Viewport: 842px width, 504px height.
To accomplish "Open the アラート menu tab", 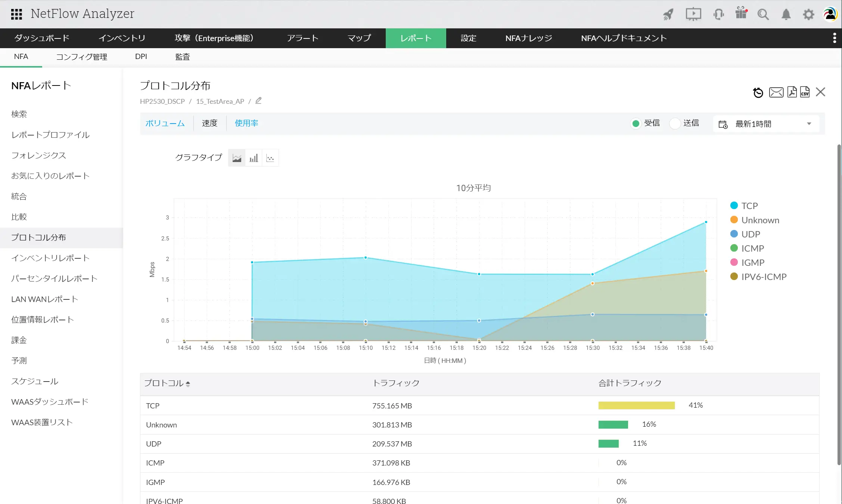I will tap(302, 38).
